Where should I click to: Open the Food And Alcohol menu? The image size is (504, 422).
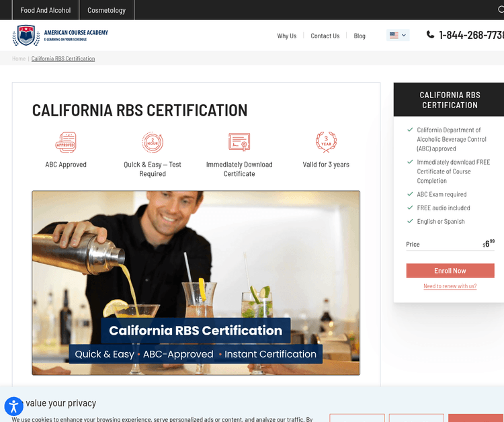point(45,10)
